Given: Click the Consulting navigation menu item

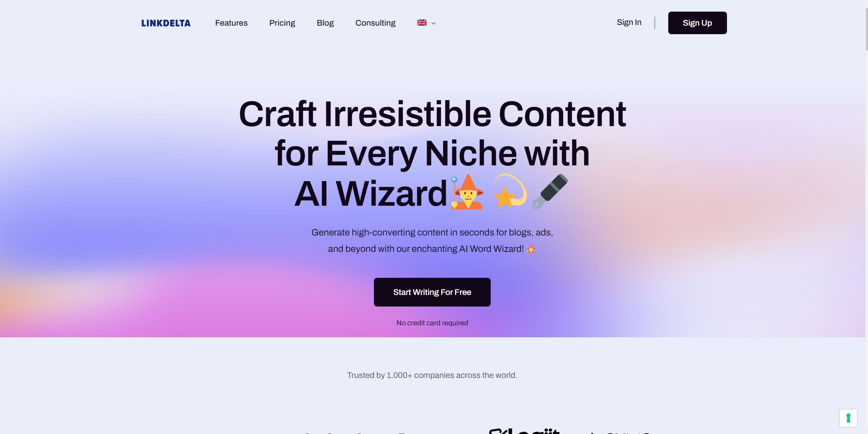Looking at the screenshot, I should (x=375, y=23).
